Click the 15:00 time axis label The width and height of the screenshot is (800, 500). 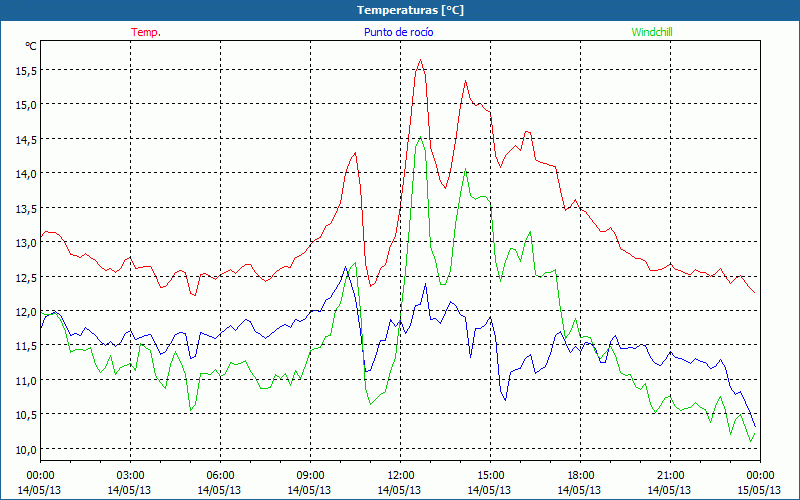coord(490,476)
